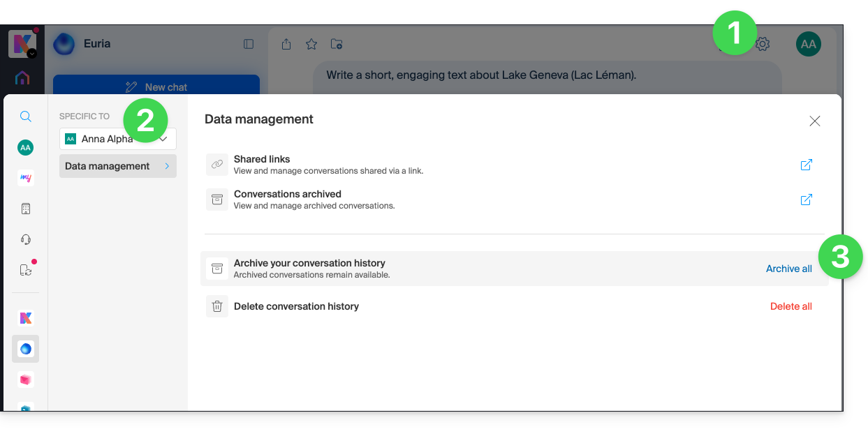Image resolution: width=868 pixels, height=436 pixels.
Task: Click the trash icon beside Delete conversation history
Action: [217, 306]
